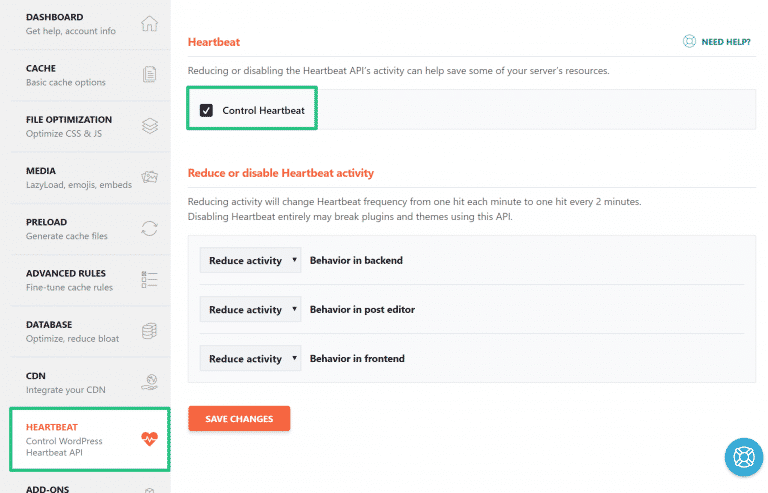Open Behavior in backend dropdown
The height and width of the screenshot is (493, 768).
click(x=250, y=261)
